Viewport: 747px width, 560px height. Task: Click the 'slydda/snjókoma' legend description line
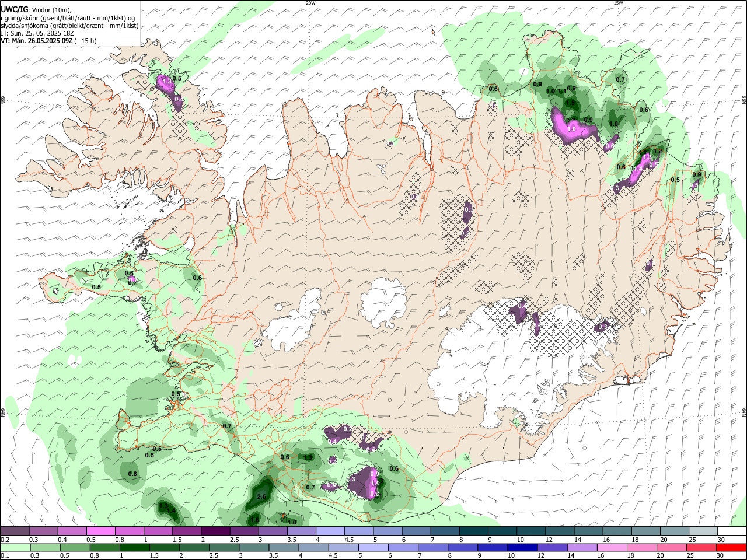[x=69, y=26]
